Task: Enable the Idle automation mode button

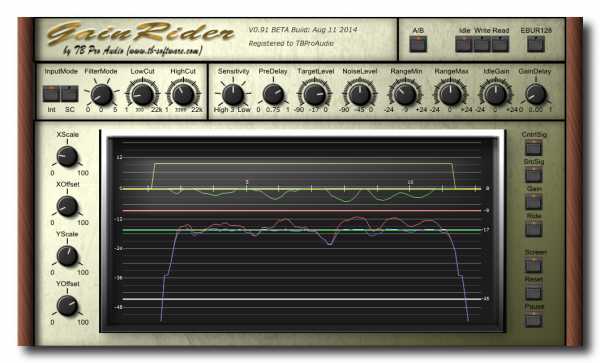Action: (463, 44)
